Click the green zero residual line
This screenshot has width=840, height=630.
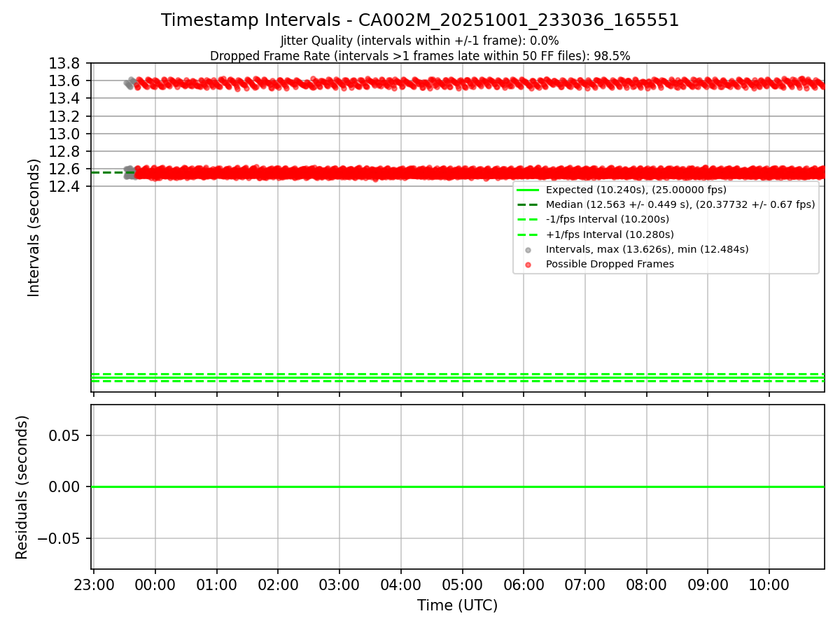click(457, 486)
